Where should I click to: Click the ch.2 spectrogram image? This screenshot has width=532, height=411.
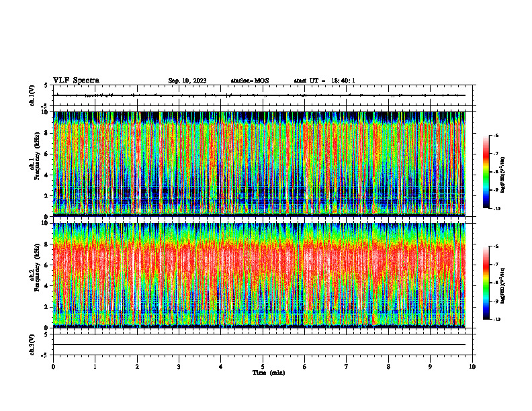[259, 275]
